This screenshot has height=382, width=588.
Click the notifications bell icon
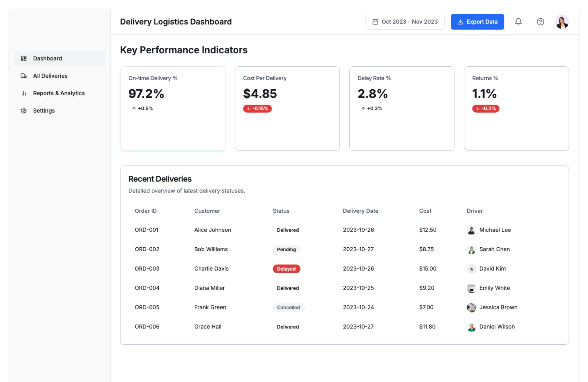518,22
